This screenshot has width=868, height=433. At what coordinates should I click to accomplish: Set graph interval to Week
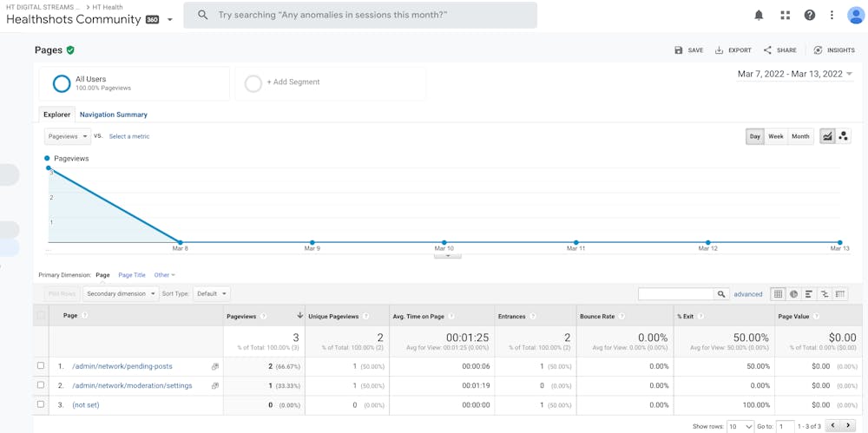click(x=776, y=136)
